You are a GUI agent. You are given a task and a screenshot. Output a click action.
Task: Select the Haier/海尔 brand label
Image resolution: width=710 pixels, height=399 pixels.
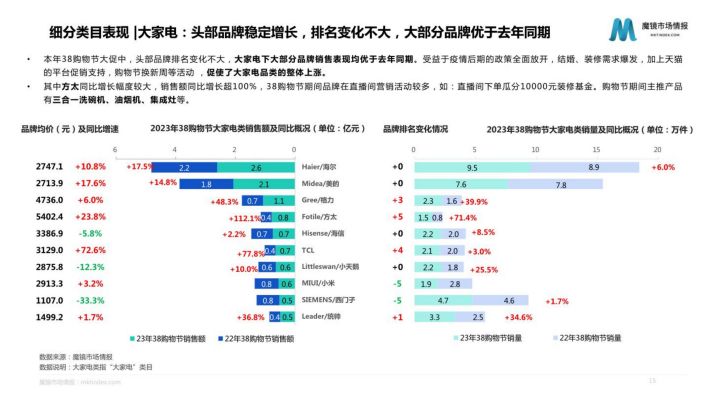(x=319, y=167)
